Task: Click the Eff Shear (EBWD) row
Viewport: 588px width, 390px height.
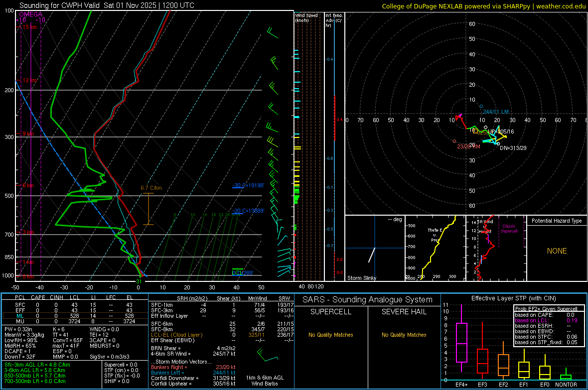Action: click(x=222, y=340)
